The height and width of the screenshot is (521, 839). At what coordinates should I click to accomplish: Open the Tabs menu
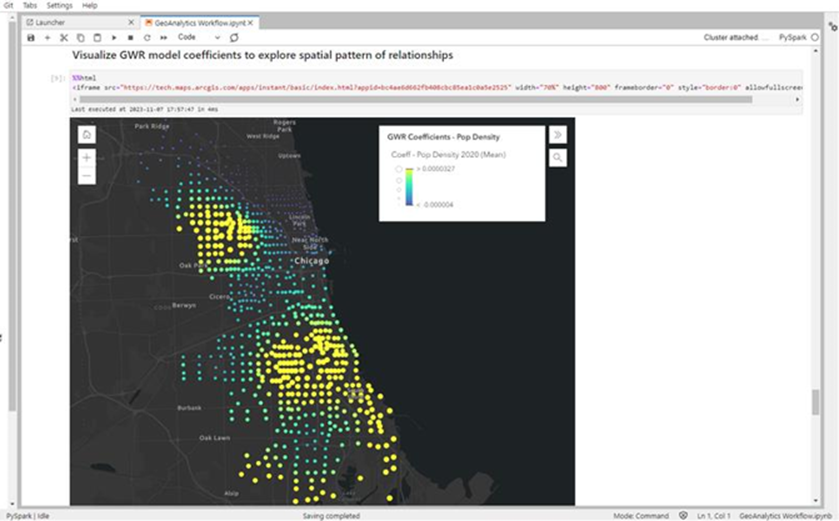tap(30, 5)
